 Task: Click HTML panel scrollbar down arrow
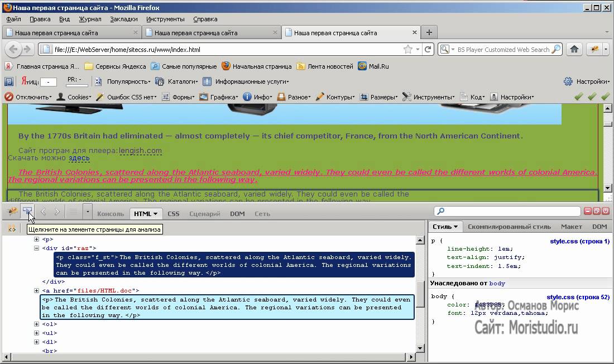(420, 348)
